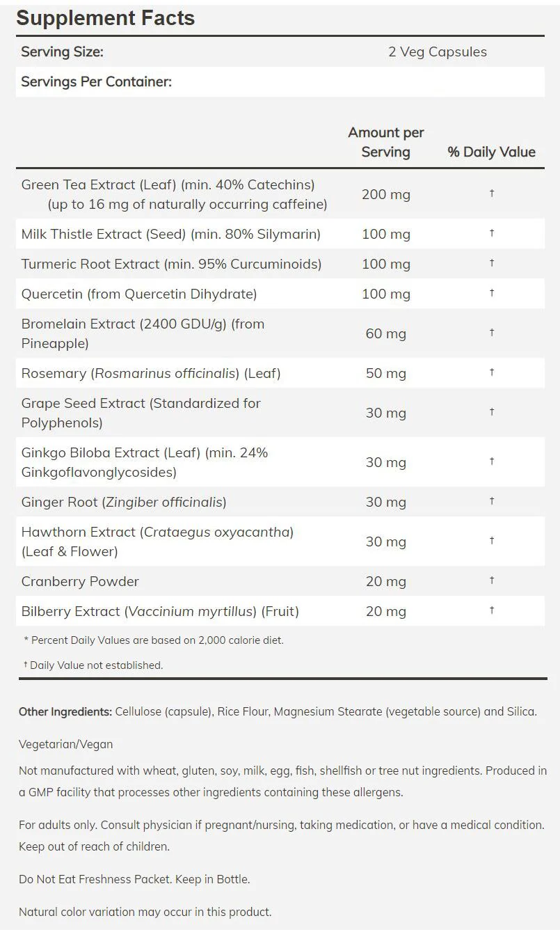The width and height of the screenshot is (560, 932).
Task: Click the Amount per Serving column header
Action: click(386, 142)
